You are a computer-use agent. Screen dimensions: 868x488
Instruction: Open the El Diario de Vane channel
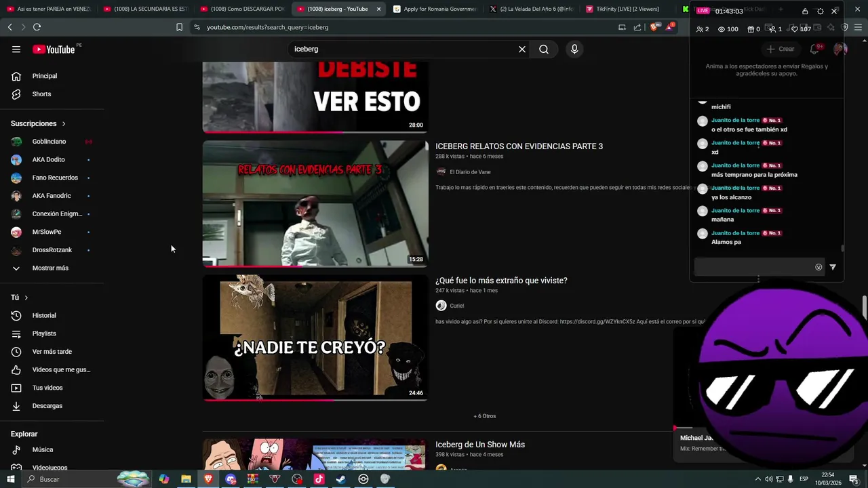pos(470,172)
